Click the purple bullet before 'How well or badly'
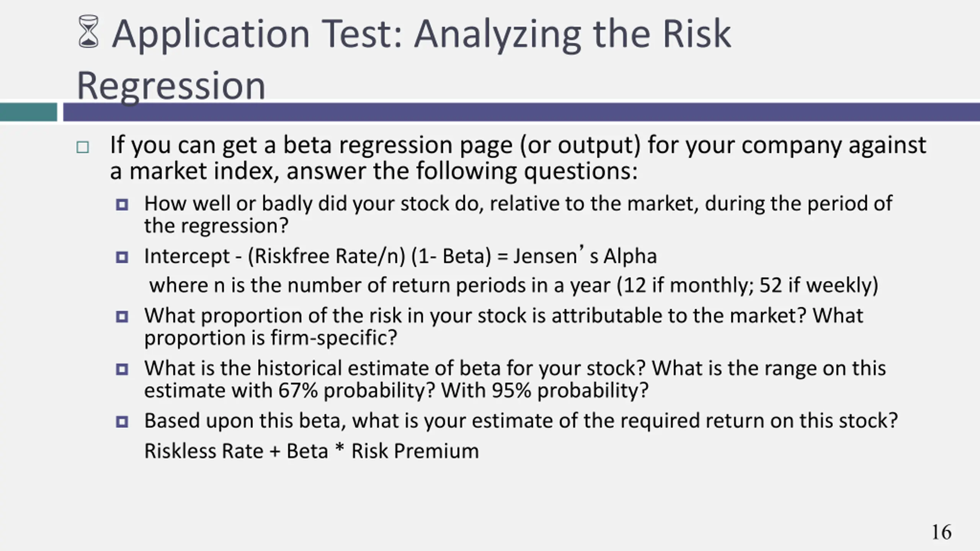This screenshot has width=980, height=551. (x=122, y=205)
